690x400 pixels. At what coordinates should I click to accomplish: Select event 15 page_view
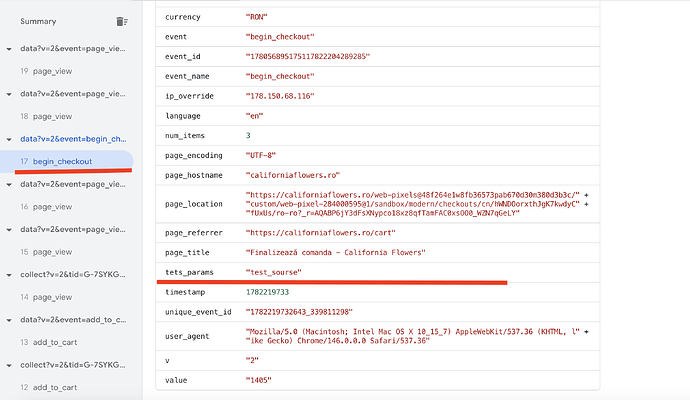coord(46,252)
